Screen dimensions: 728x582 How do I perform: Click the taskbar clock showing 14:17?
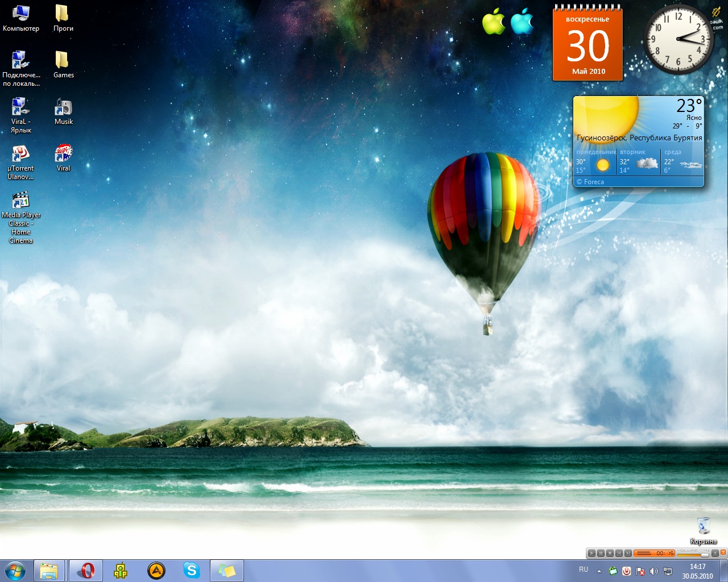point(697,571)
